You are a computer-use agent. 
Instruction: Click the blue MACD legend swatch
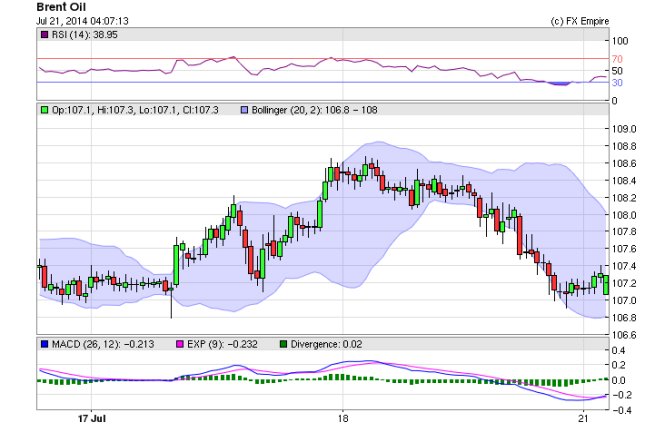click(44, 344)
